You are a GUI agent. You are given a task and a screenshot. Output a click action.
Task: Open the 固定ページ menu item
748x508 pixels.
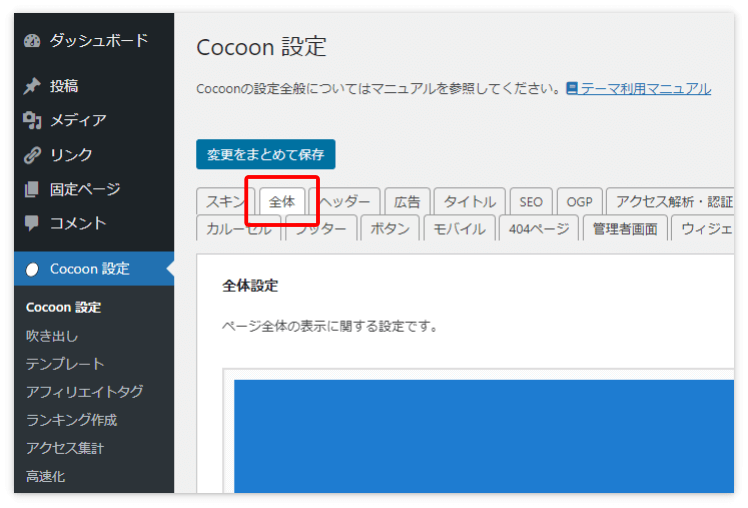[94, 189]
